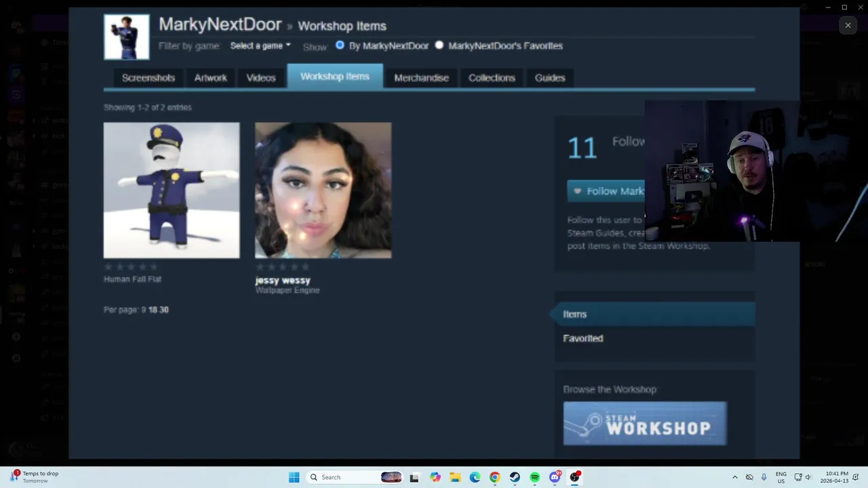Switch to the Merchandise tab
This screenshot has height=488, width=868.
click(422, 78)
